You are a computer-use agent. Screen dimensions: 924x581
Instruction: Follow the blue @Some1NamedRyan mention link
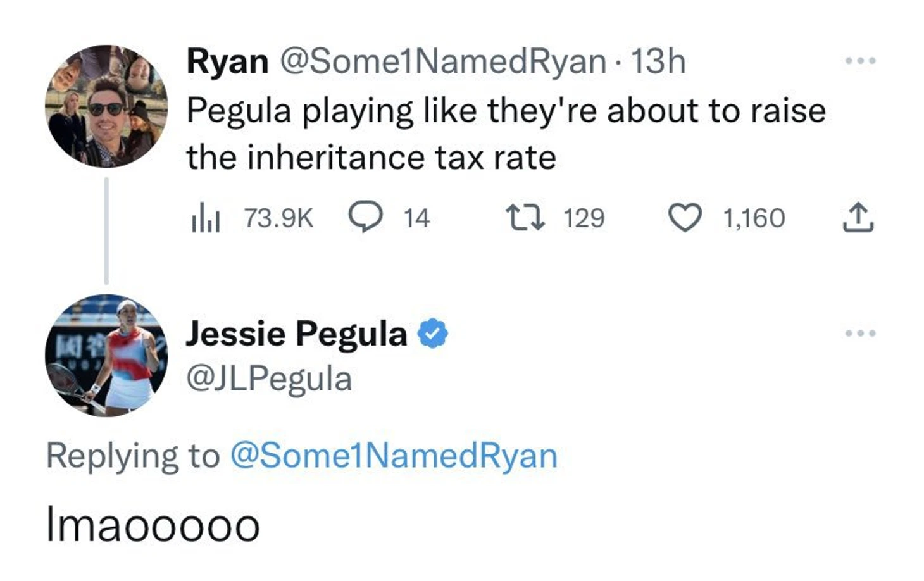pyautogui.click(x=393, y=456)
